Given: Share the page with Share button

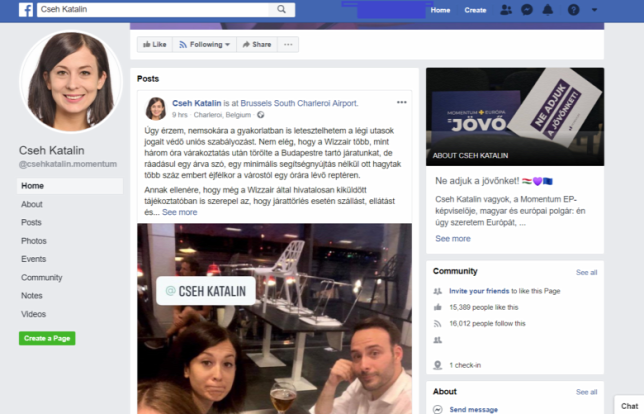Looking at the screenshot, I should [x=257, y=44].
